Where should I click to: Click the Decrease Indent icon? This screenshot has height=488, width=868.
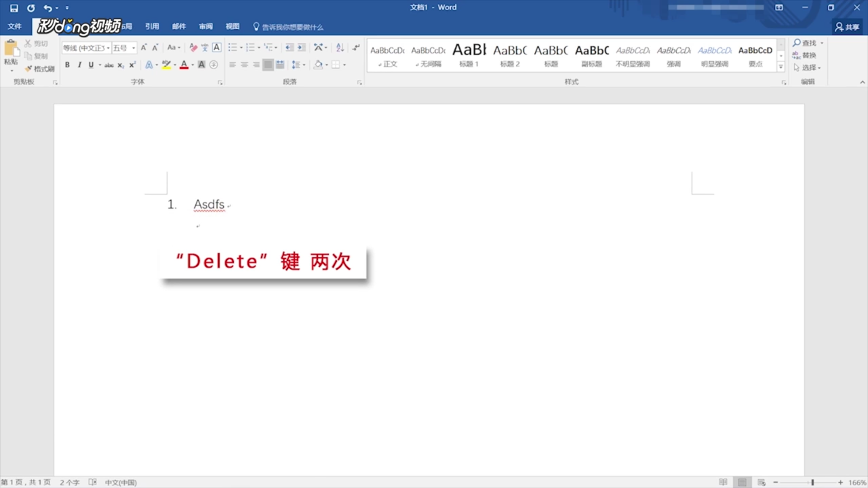click(x=289, y=47)
